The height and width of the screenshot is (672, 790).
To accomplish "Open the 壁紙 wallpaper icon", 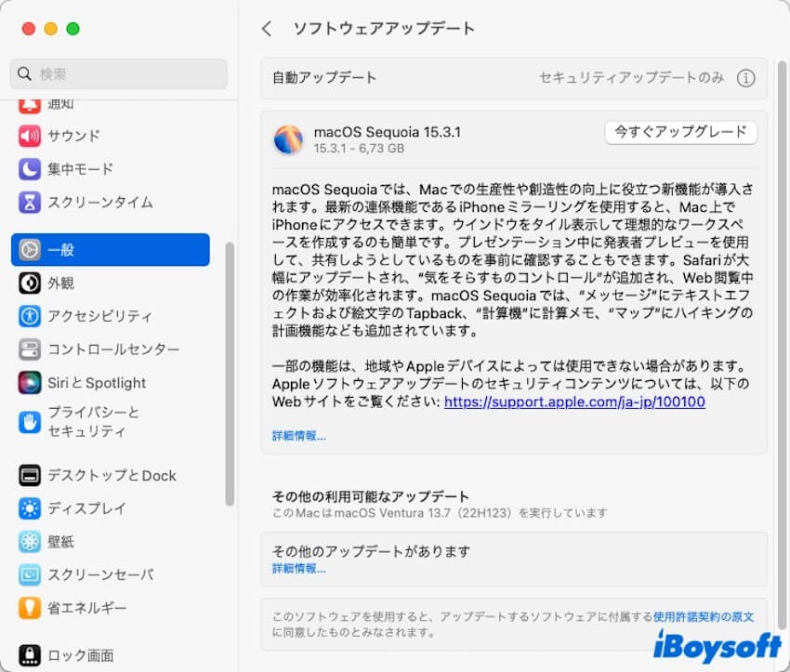I will [x=29, y=542].
